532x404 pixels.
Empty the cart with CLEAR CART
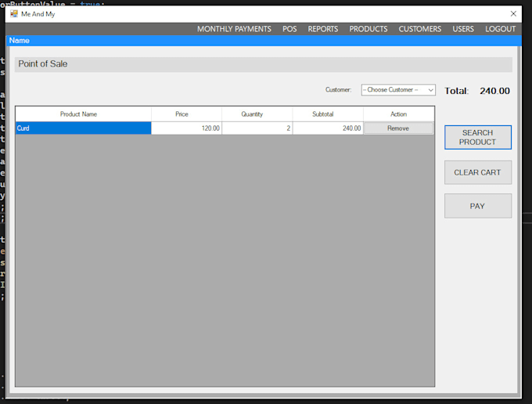point(478,172)
